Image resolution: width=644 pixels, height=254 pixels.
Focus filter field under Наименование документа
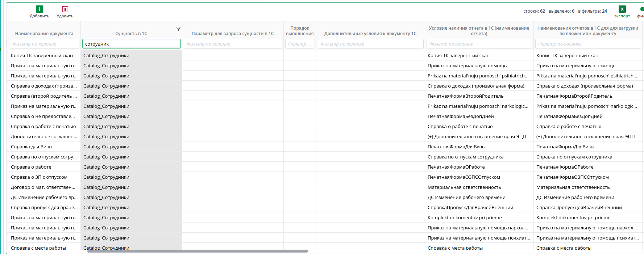pos(44,44)
